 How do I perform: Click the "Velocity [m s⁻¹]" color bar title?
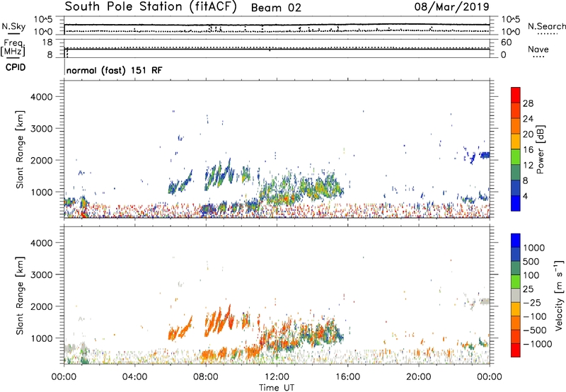[x=559, y=295]
